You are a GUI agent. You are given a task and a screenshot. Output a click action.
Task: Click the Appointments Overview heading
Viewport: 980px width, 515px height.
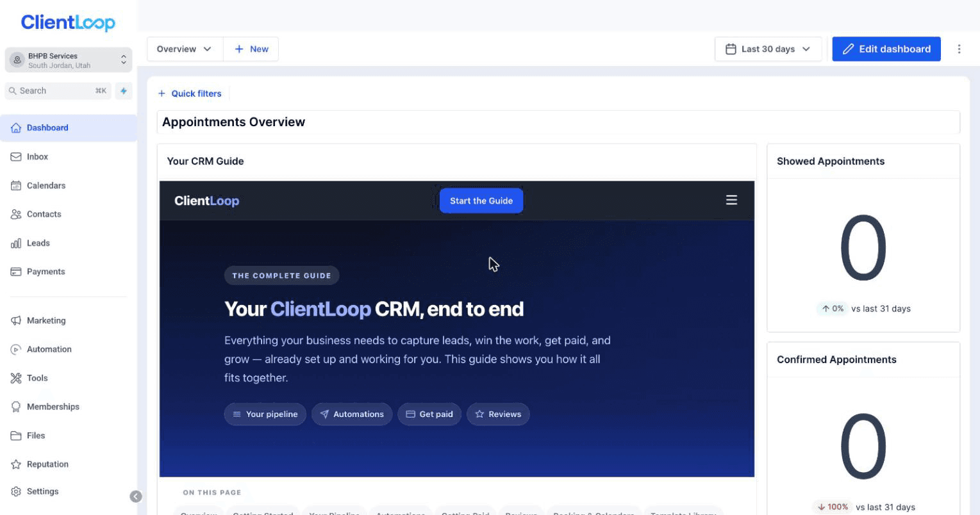233,122
